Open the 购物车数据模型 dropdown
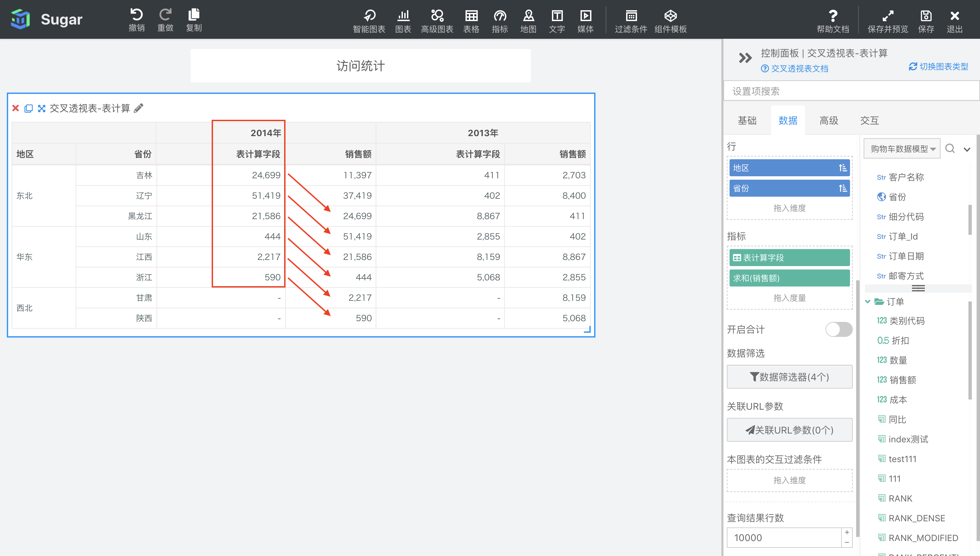Viewport: 980px width, 556px height. (x=902, y=149)
